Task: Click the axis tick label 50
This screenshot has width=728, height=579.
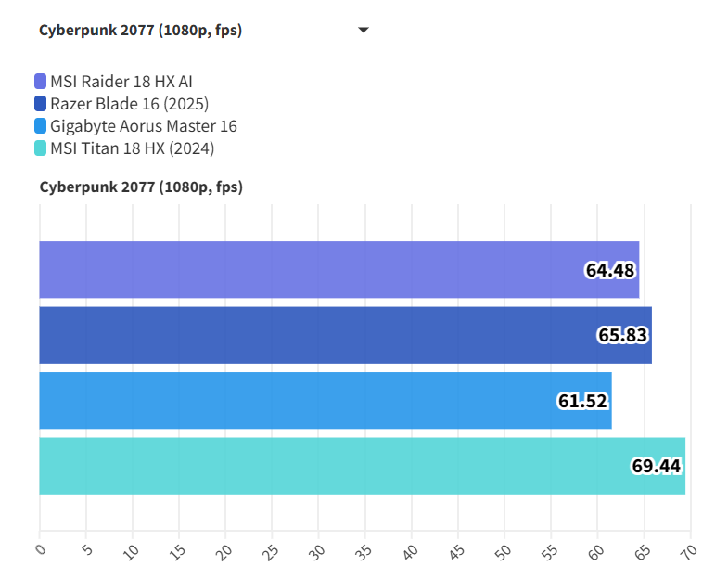Action: point(503,551)
